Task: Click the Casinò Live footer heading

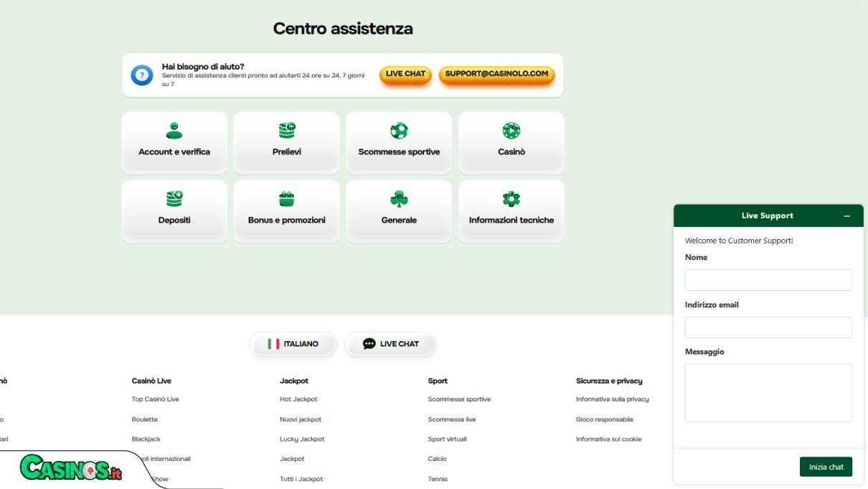Action: point(151,381)
